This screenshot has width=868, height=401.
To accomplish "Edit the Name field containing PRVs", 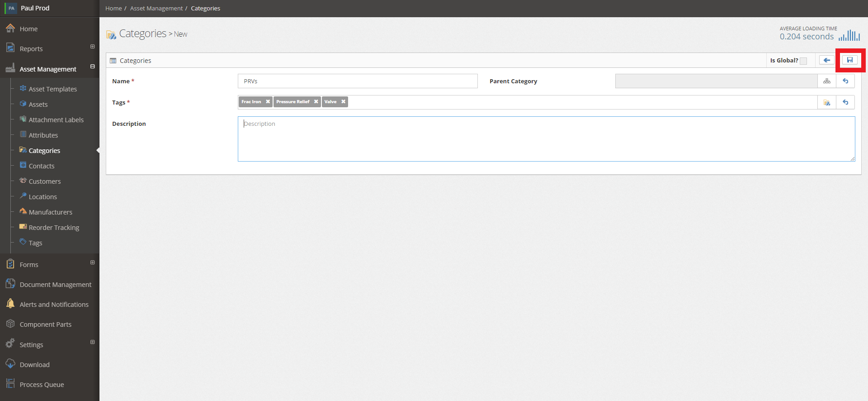I will click(358, 81).
